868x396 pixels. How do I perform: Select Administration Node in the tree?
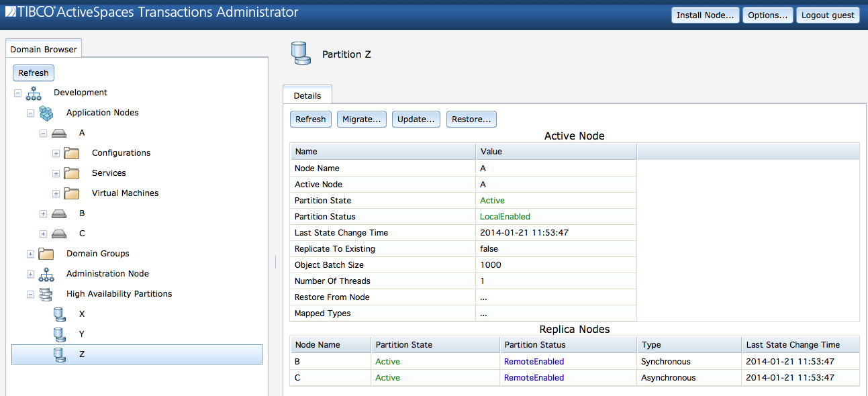pyautogui.click(x=107, y=274)
